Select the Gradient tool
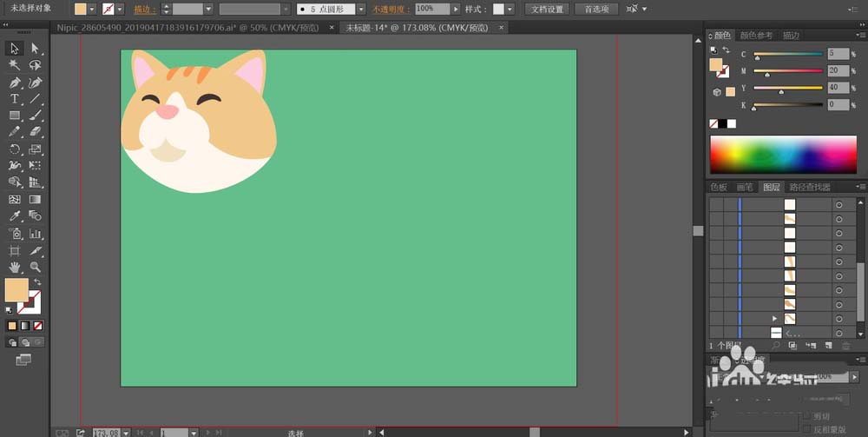 (35, 200)
